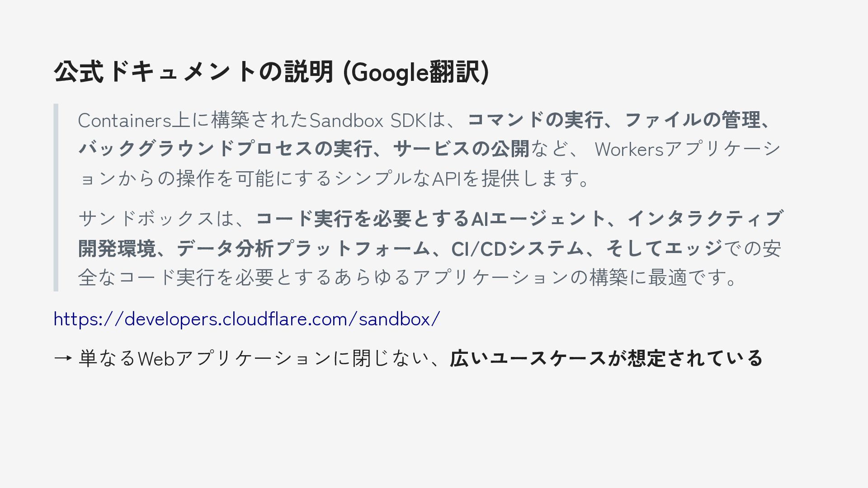The width and height of the screenshot is (868, 488).
Task: Click the word Containers in the quote
Action: [x=124, y=121]
